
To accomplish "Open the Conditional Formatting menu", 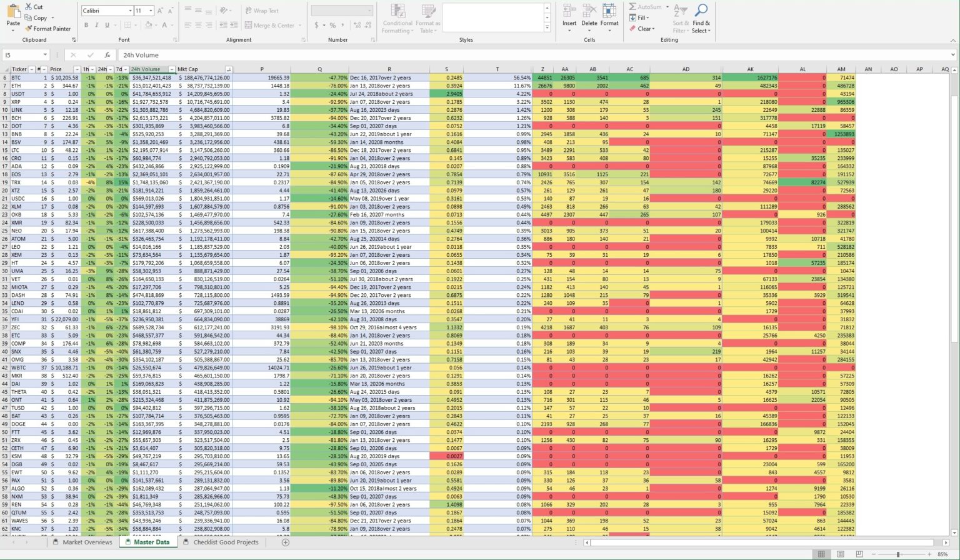I will [397, 19].
